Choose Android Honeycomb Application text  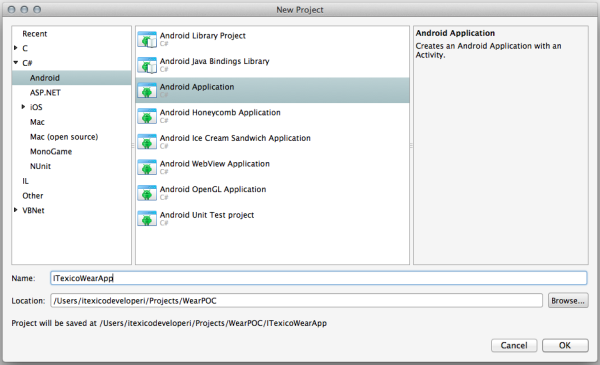220,112
